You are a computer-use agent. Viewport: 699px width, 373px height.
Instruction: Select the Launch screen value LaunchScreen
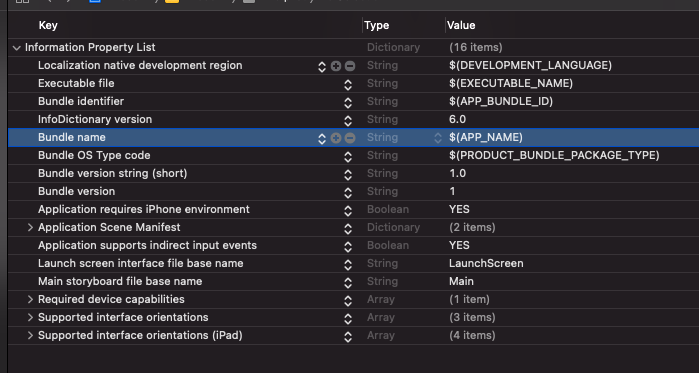click(x=486, y=263)
